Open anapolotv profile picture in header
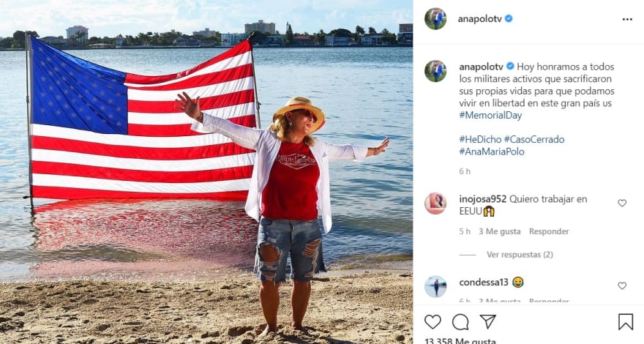Image resolution: width=644 pixels, height=344 pixels. (x=435, y=19)
